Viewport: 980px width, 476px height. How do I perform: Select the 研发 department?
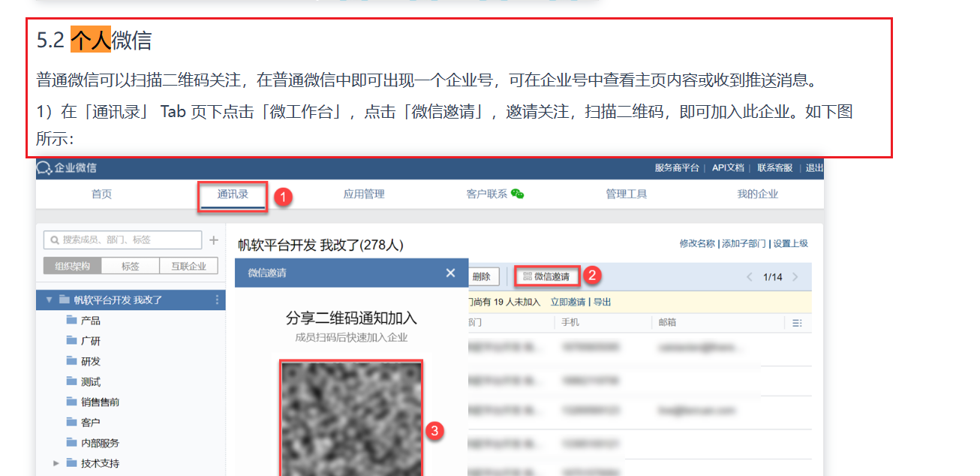pyautogui.click(x=91, y=361)
